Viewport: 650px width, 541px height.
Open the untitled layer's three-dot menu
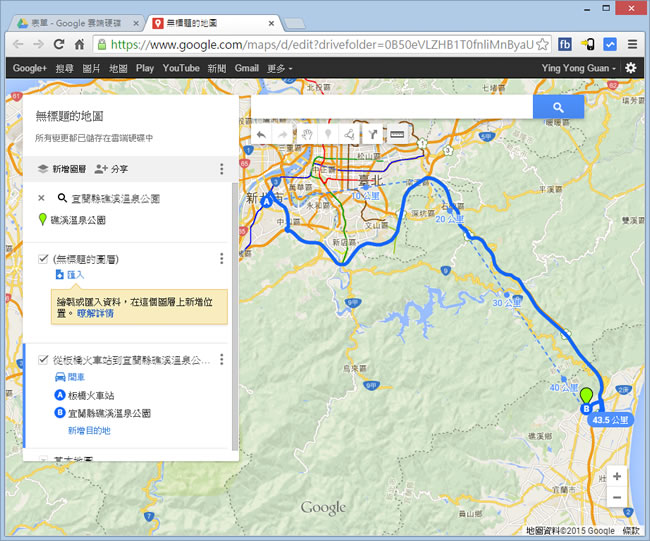click(x=221, y=259)
